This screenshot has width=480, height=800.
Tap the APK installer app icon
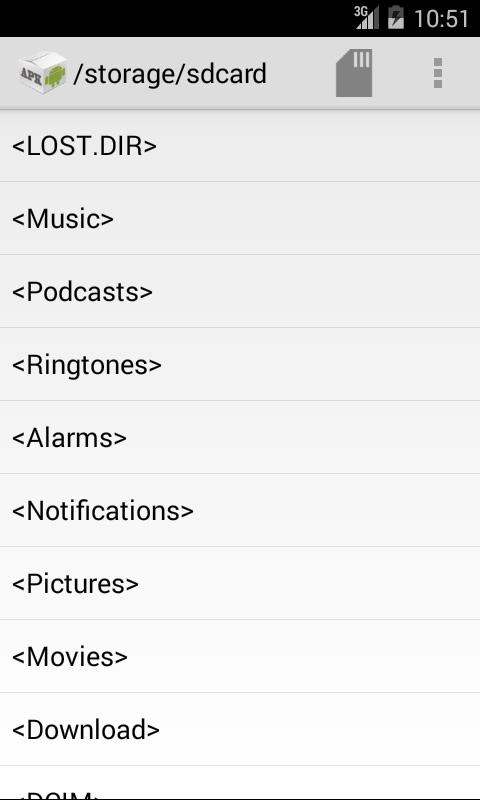[x=43, y=73]
